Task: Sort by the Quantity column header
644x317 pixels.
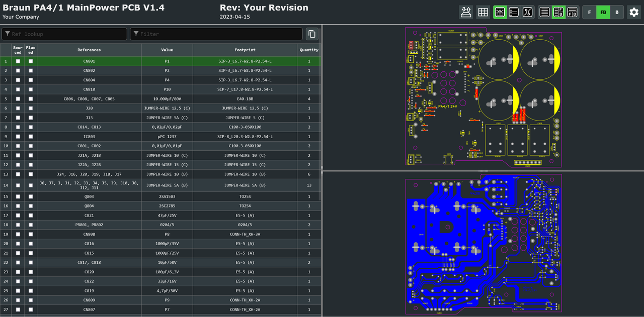Action: [x=309, y=50]
